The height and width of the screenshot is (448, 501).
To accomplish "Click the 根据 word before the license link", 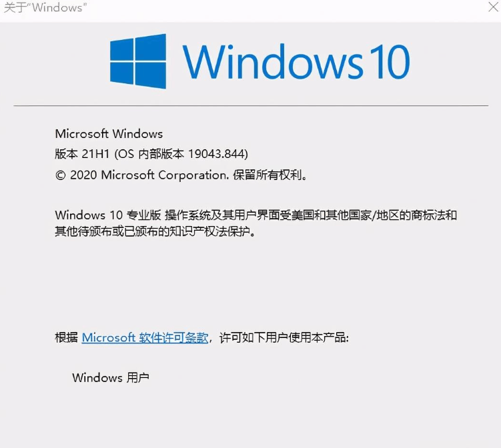I will tap(67, 337).
